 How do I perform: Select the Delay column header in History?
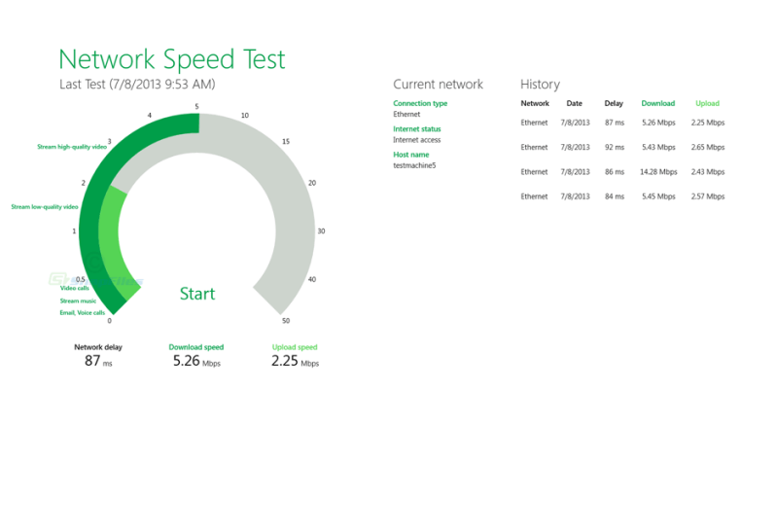(614, 103)
